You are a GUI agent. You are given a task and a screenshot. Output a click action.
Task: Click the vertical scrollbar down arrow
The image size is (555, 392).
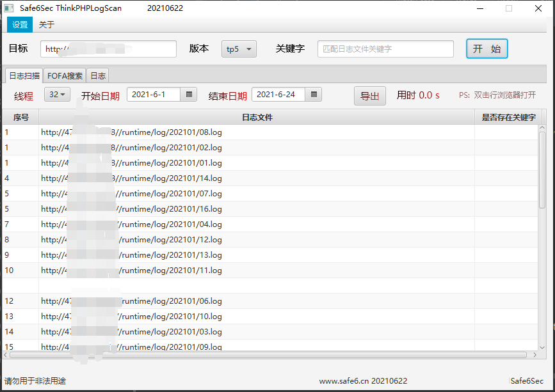click(542, 348)
